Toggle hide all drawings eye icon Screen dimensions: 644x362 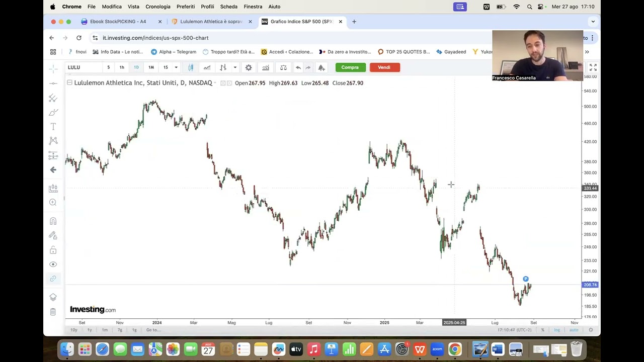53,264
